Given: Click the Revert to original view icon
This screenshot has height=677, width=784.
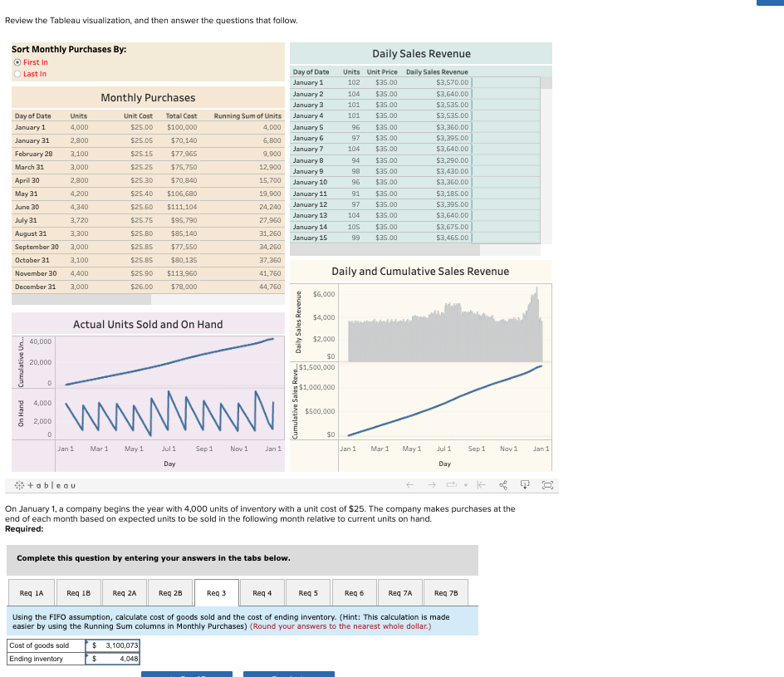Looking at the screenshot, I should click(481, 484).
